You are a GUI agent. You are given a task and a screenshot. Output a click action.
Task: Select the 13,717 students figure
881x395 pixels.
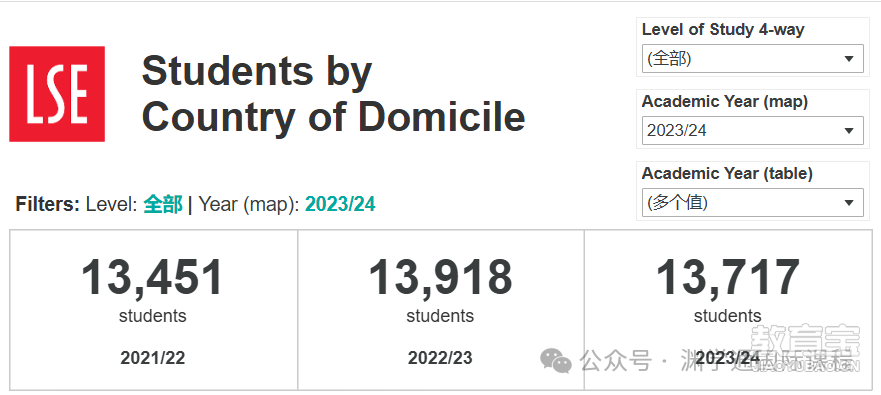pos(728,278)
